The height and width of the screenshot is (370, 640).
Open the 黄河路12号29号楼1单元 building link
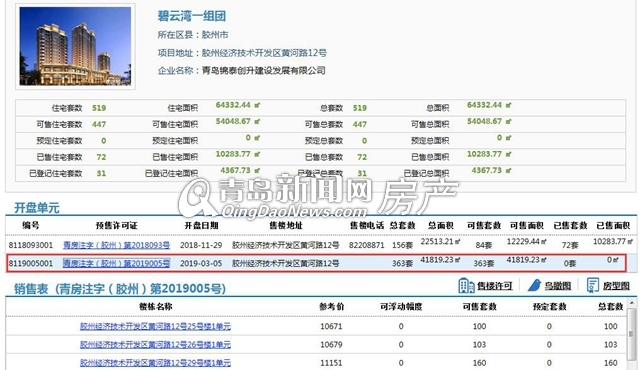click(x=155, y=363)
